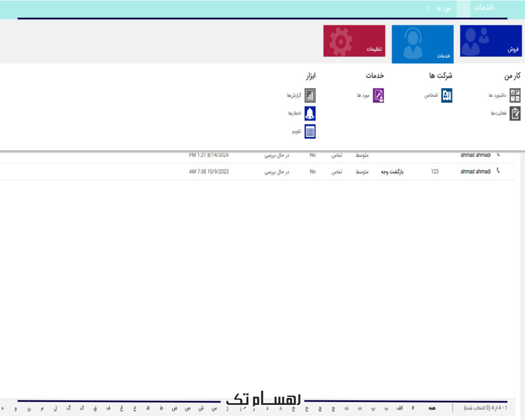Select the فروش (Sales) module tile
Image resolution: width=525 pixels, height=420 pixels.
tap(491, 41)
